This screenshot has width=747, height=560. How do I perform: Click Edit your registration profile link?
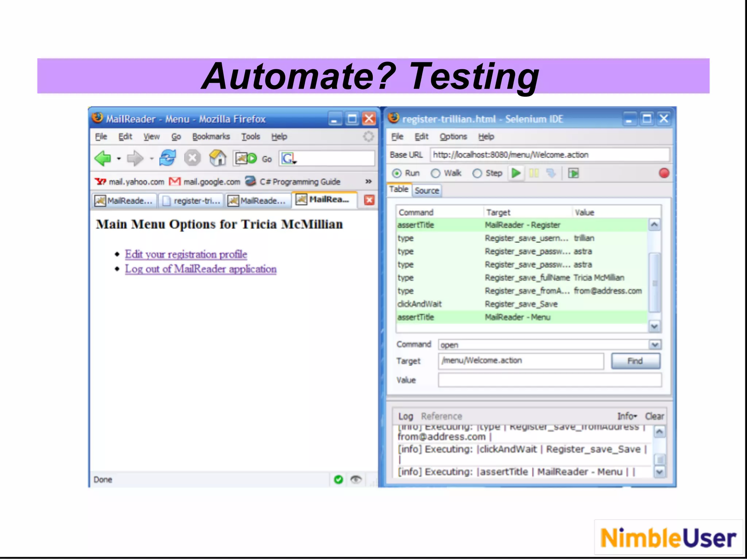(186, 254)
